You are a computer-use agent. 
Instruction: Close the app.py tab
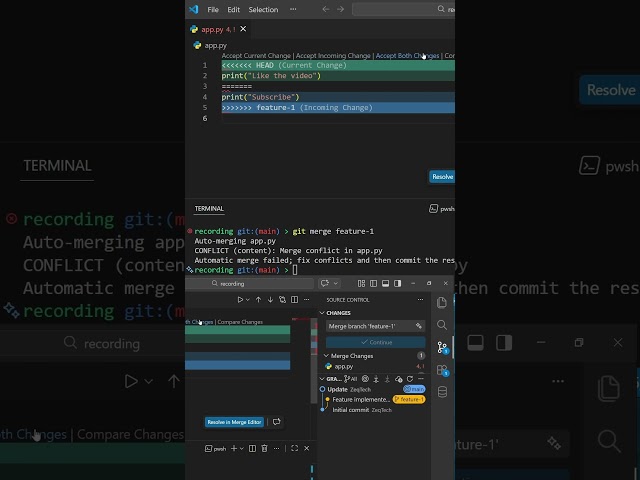tap(243, 29)
